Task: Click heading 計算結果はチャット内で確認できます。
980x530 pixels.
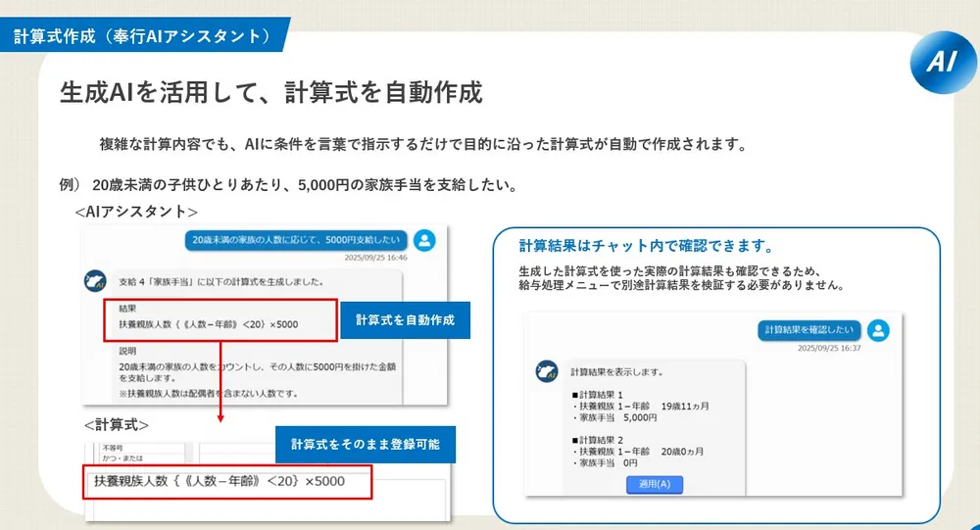Action: click(x=646, y=246)
